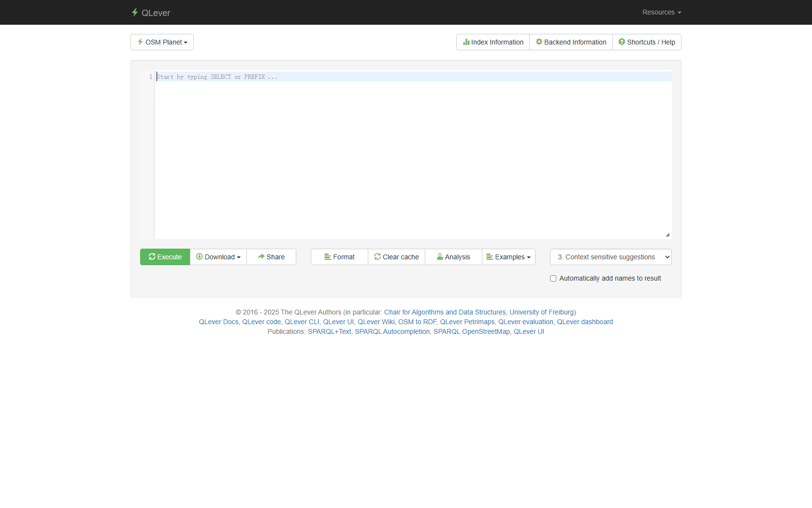Open the QLever CLI link
The height and width of the screenshot is (508, 812).
point(302,322)
